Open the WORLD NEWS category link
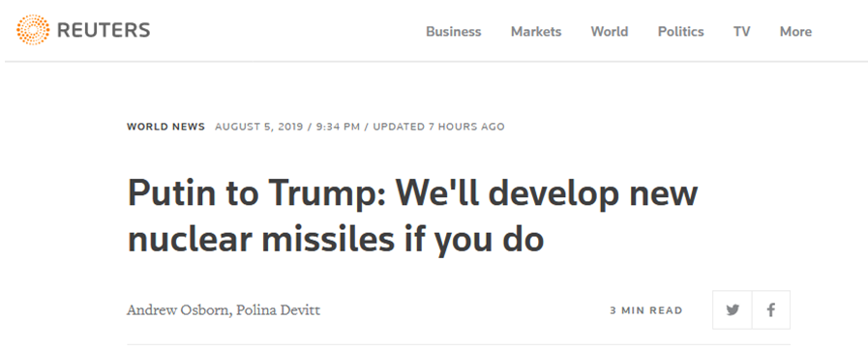 (x=166, y=127)
